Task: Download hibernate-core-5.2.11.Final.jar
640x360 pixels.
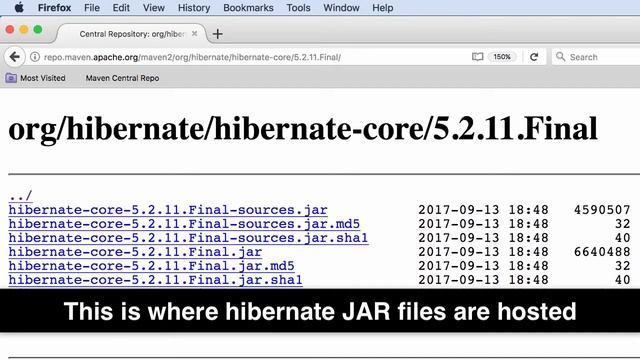Action: [135, 252]
